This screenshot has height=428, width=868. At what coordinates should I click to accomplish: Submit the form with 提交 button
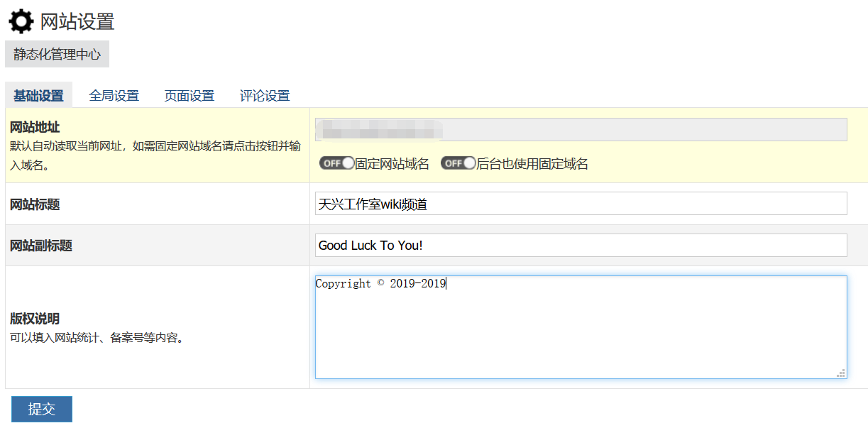[x=42, y=409]
